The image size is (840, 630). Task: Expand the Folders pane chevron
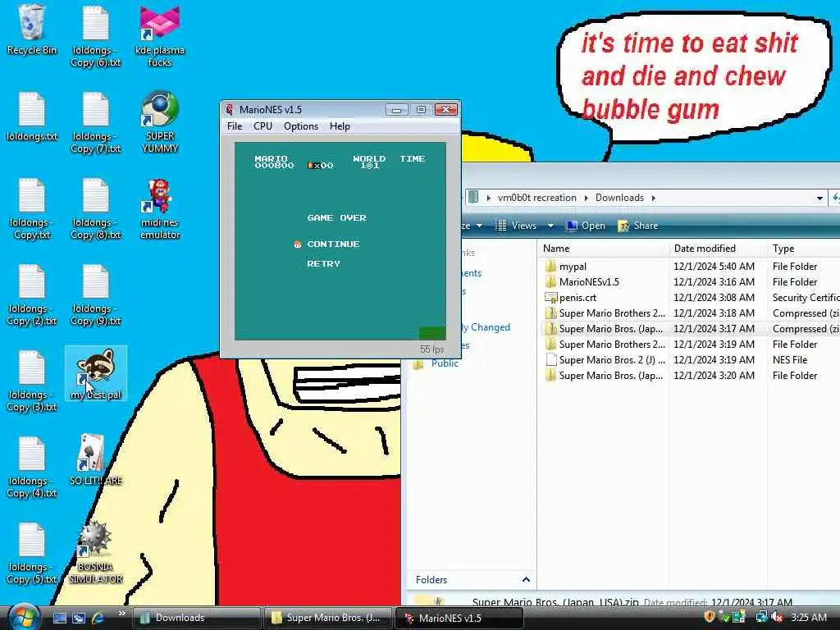point(526,580)
